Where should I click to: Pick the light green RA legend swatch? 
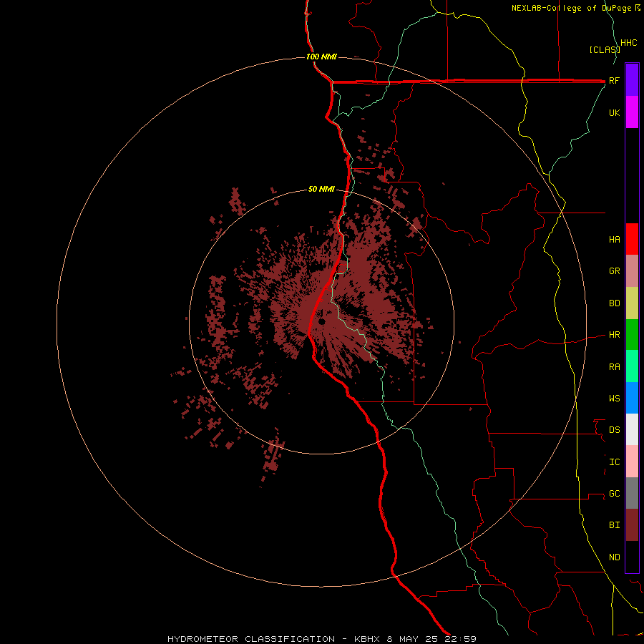(632, 366)
